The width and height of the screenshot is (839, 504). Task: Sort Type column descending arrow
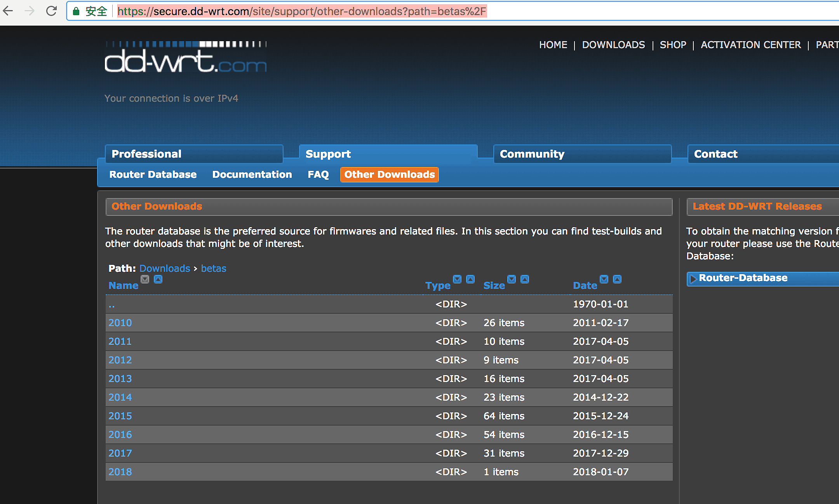click(457, 279)
